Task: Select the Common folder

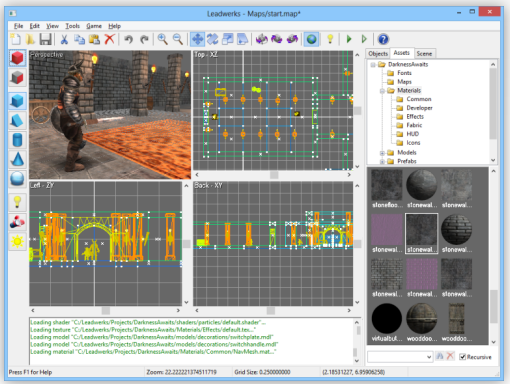Action: [x=419, y=99]
